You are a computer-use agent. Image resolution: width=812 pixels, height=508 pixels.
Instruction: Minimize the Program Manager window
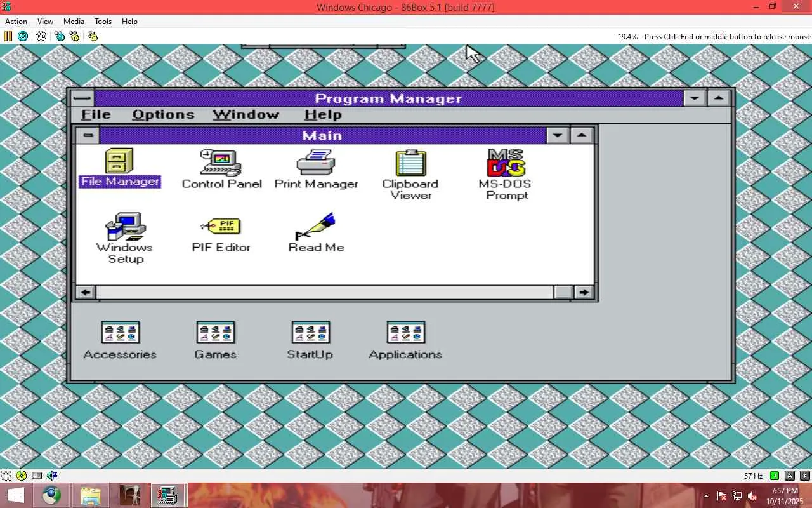point(695,98)
